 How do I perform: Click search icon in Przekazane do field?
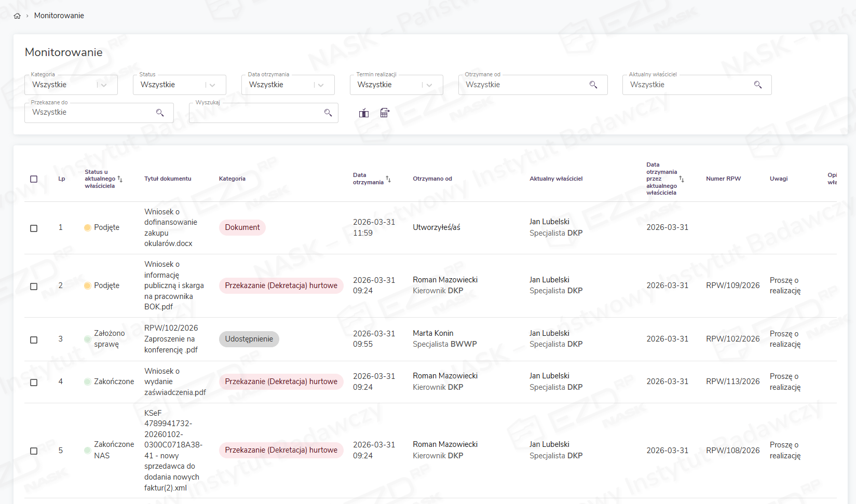tap(160, 113)
